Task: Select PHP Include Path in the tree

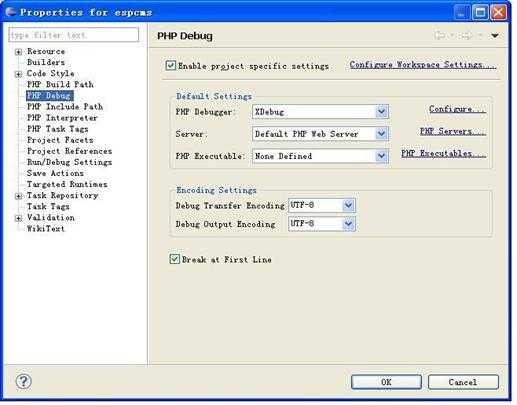Action: (x=65, y=107)
